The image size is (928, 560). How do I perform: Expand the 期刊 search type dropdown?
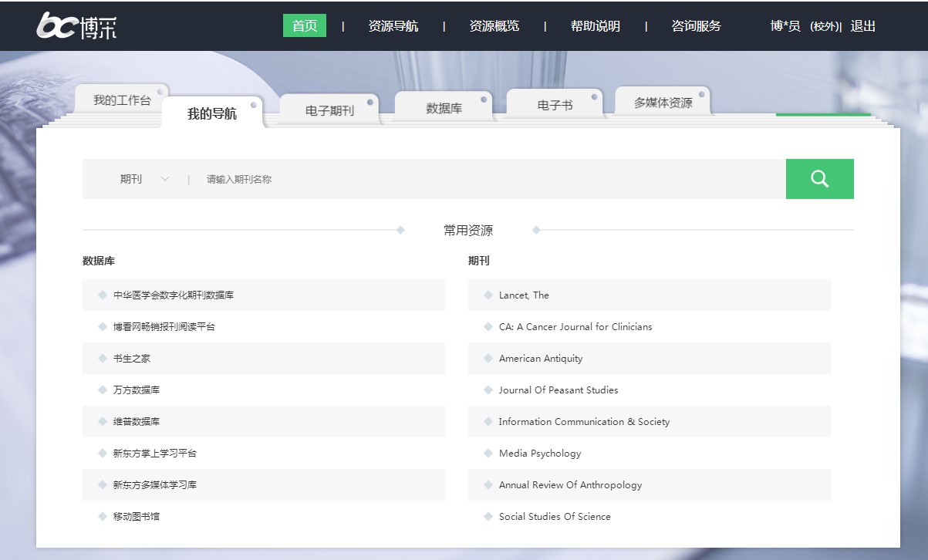click(144, 179)
